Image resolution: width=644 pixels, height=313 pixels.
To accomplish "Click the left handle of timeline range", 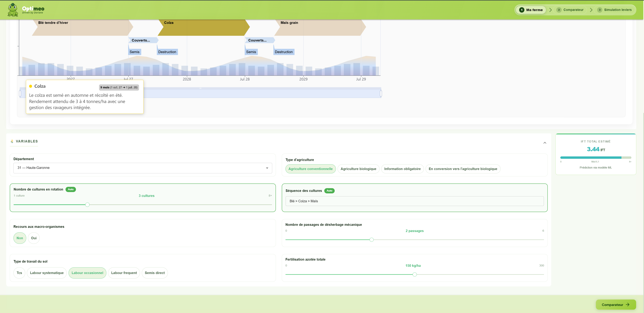I will [20, 94].
